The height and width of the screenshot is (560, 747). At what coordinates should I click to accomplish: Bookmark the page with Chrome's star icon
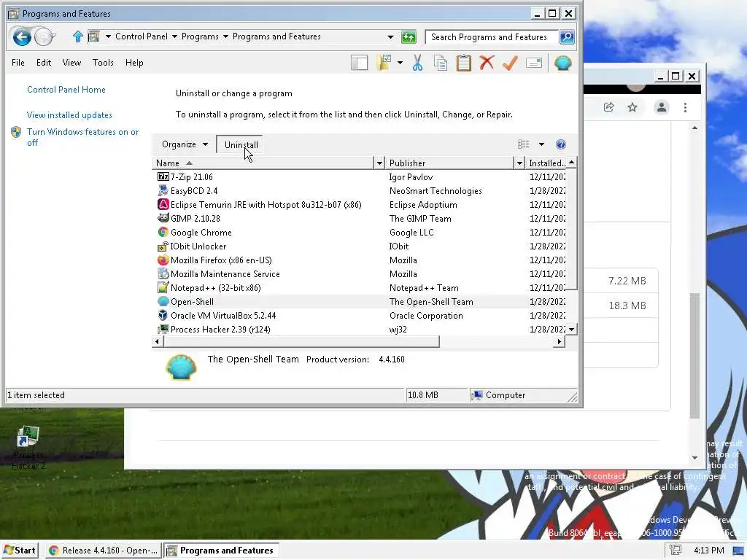(632, 107)
